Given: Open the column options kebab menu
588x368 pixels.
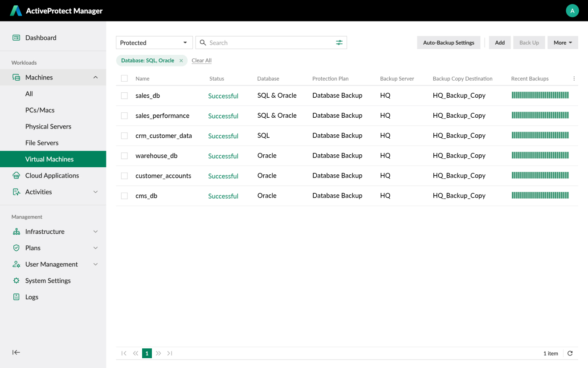Looking at the screenshot, I should pyautogui.click(x=574, y=79).
